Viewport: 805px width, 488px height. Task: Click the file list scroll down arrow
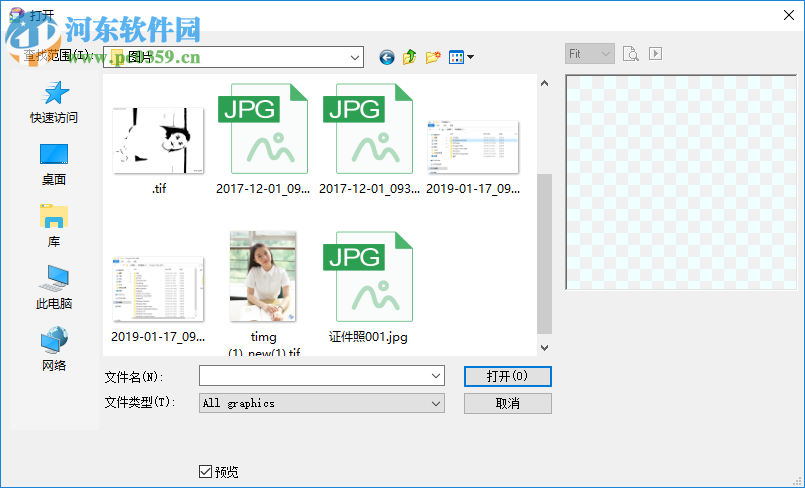[544, 347]
